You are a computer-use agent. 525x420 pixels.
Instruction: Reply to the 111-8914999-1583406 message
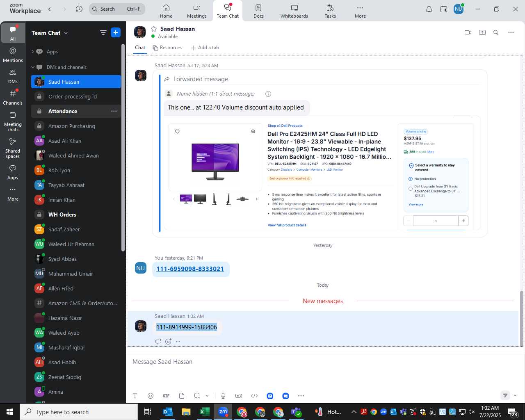tap(158, 342)
